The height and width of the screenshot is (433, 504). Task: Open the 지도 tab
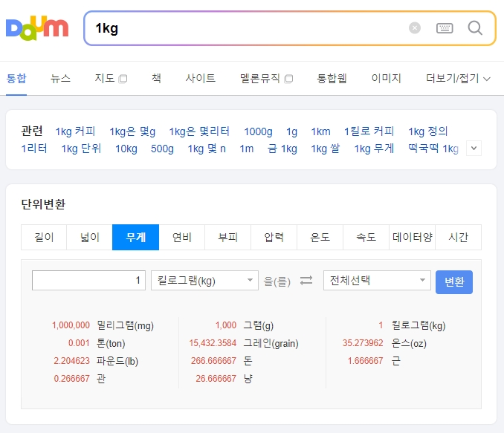(x=111, y=79)
